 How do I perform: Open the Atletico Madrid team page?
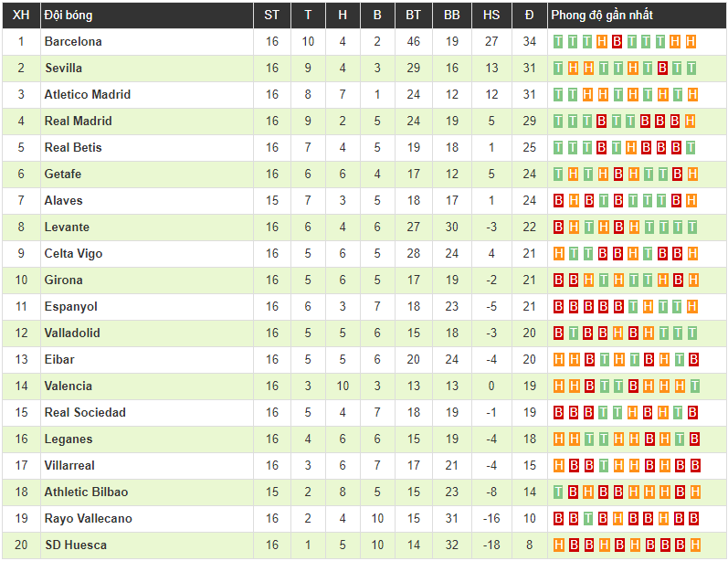(88, 94)
